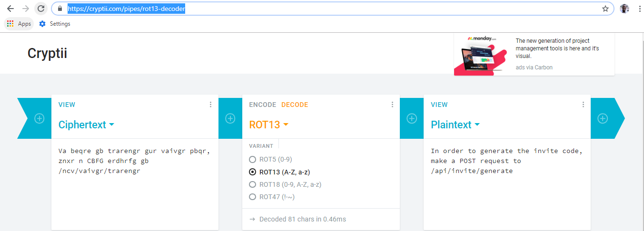Go forward to the next page
Screen dimensions: 644x231
[26, 9]
